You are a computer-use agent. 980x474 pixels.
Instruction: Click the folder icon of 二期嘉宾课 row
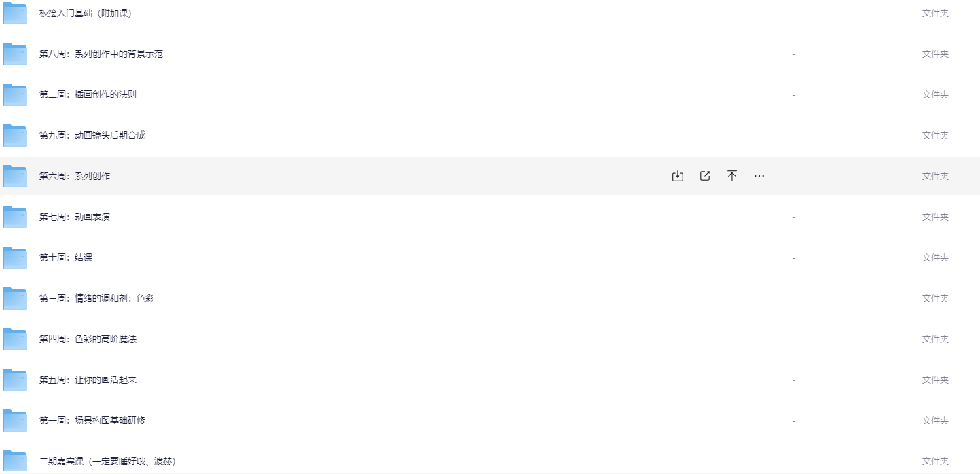(15, 461)
